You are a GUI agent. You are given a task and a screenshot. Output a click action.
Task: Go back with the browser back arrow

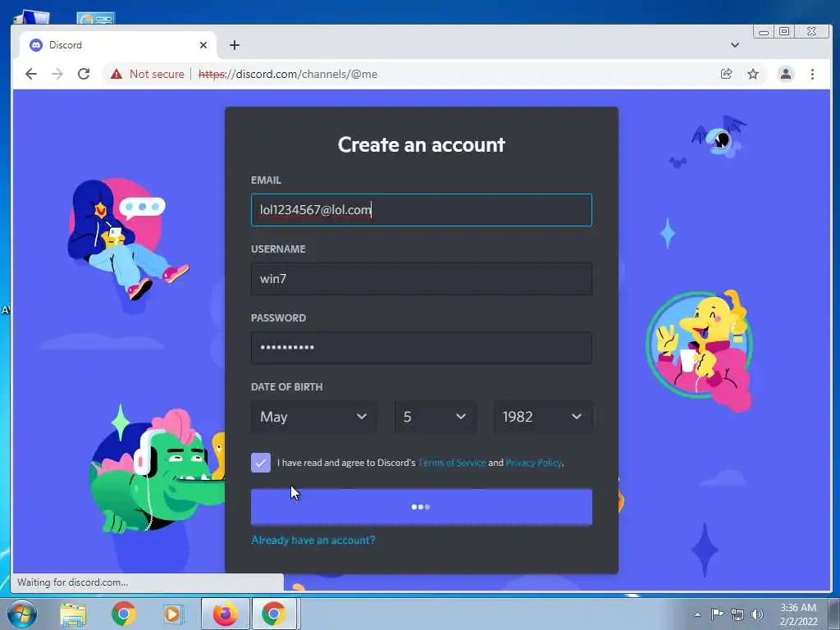[31, 74]
